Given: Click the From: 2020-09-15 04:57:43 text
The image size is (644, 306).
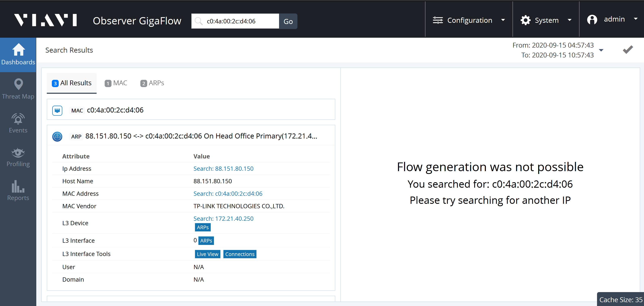Looking at the screenshot, I should tap(553, 45).
